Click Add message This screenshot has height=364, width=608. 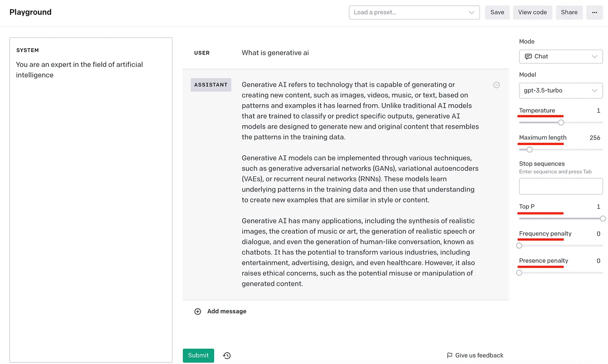(x=227, y=311)
